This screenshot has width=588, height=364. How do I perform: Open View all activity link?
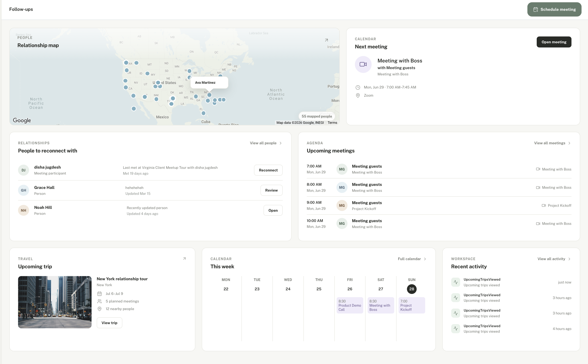(x=554, y=259)
